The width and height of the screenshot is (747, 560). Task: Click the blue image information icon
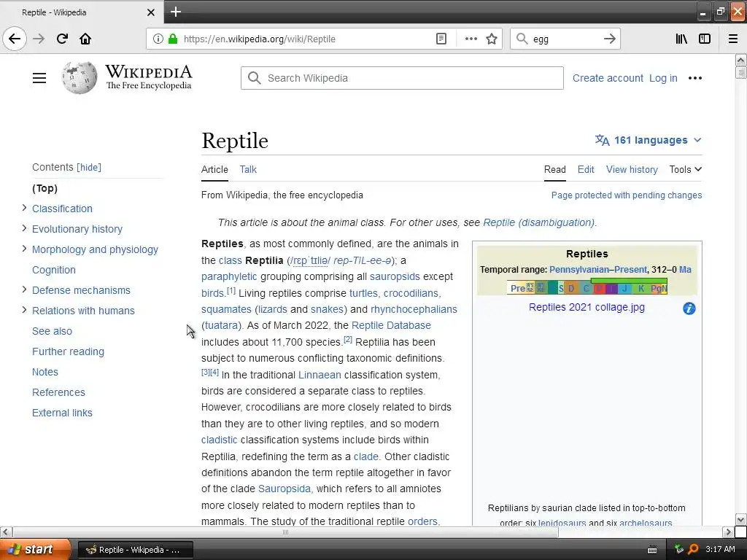[689, 308]
